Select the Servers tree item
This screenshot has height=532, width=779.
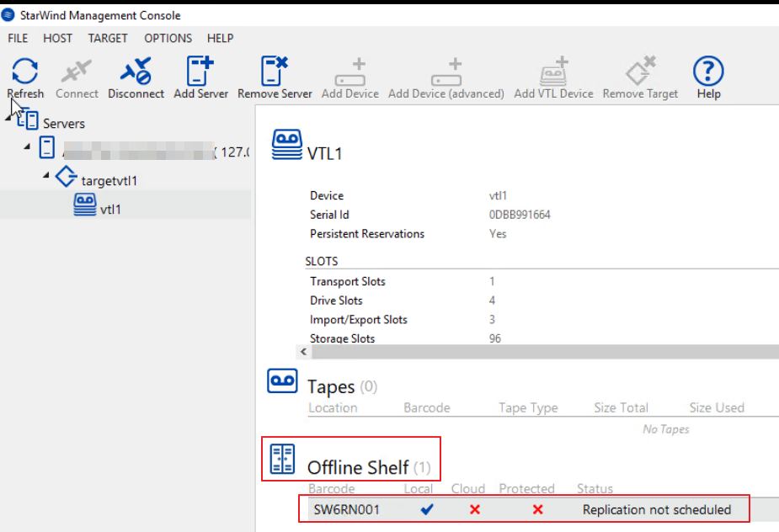coord(64,123)
